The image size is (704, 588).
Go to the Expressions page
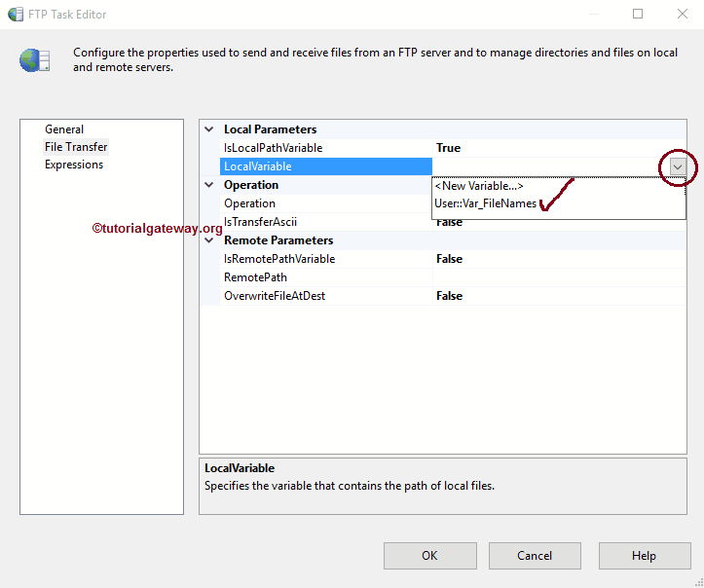point(74,165)
